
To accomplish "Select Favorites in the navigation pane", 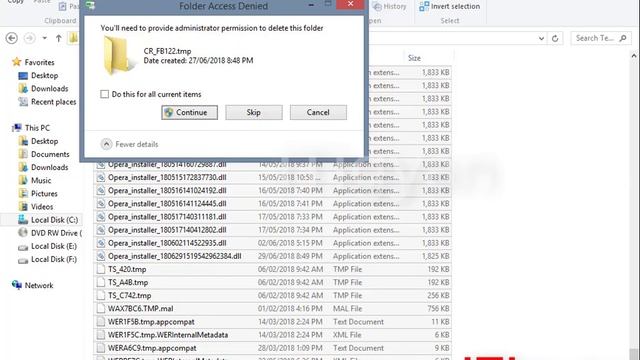I will (x=39, y=62).
